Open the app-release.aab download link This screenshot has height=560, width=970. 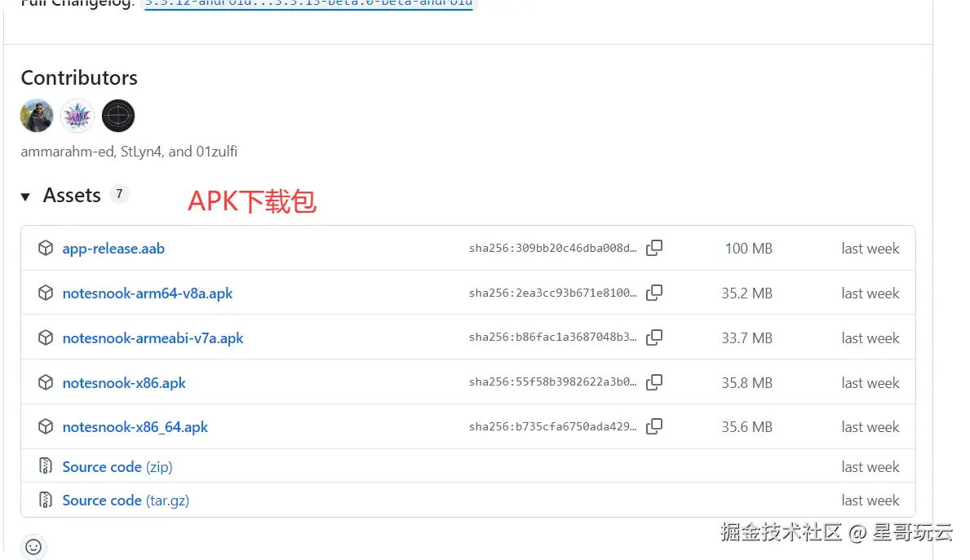point(113,249)
